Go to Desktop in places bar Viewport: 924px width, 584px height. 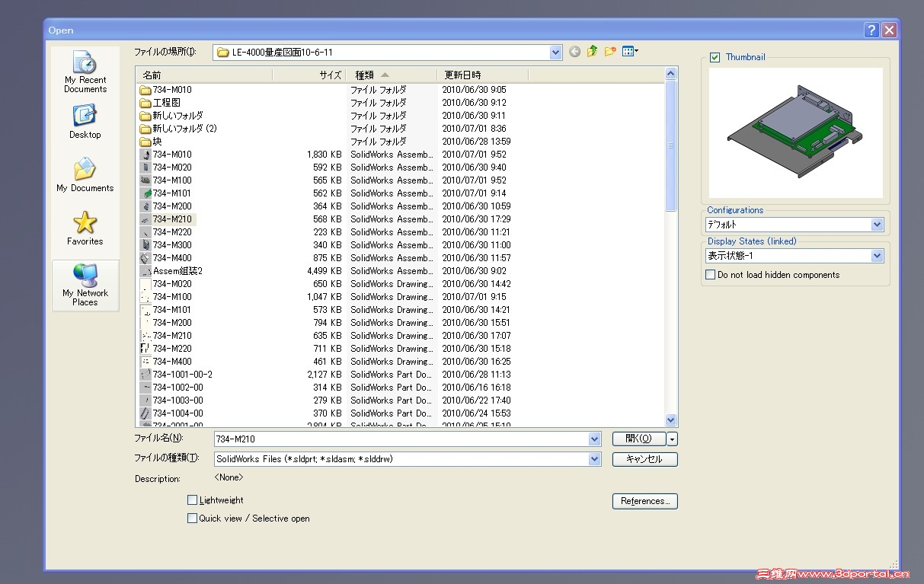[x=85, y=122]
